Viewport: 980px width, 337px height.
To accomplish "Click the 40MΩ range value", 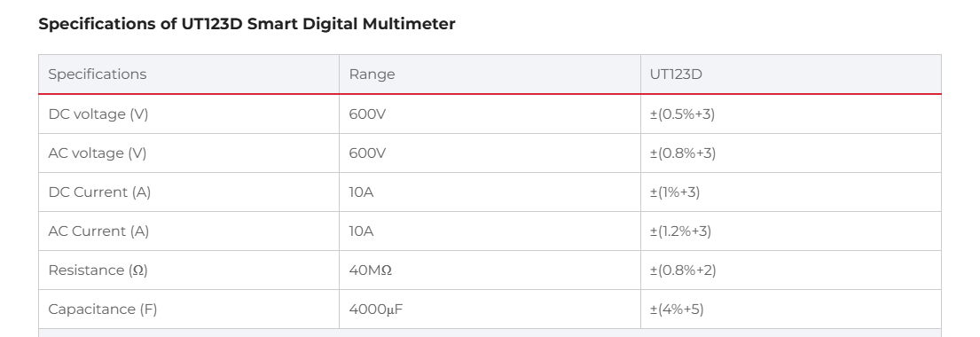I will click(371, 270).
